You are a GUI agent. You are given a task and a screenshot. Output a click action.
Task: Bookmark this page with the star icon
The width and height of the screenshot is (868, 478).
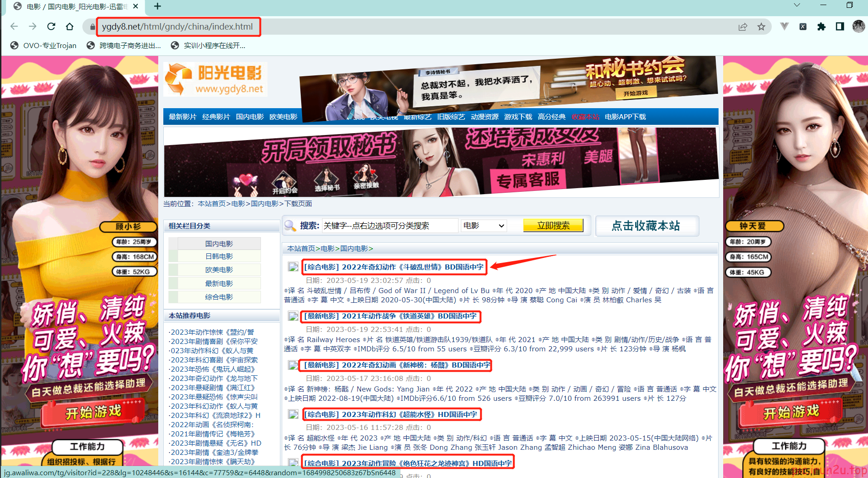point(761,27)
